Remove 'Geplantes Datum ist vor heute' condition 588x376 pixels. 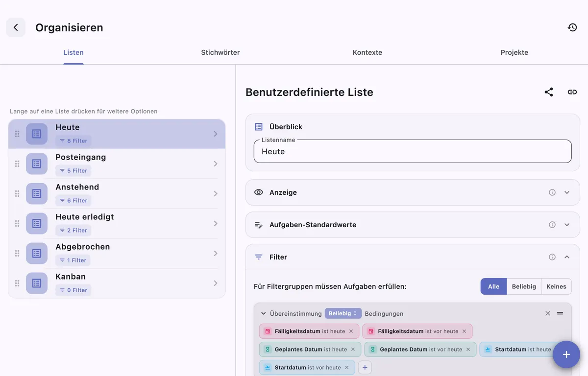pos(468,350)
